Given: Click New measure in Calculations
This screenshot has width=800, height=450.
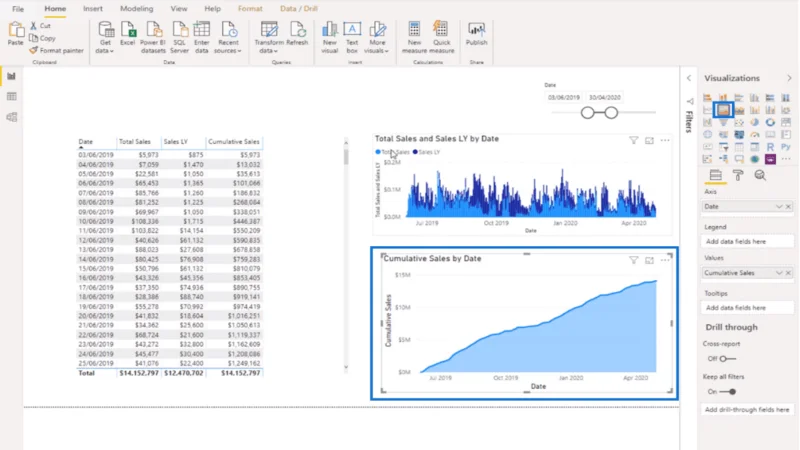Looking at the screenshot, I should tap(414, 37).
